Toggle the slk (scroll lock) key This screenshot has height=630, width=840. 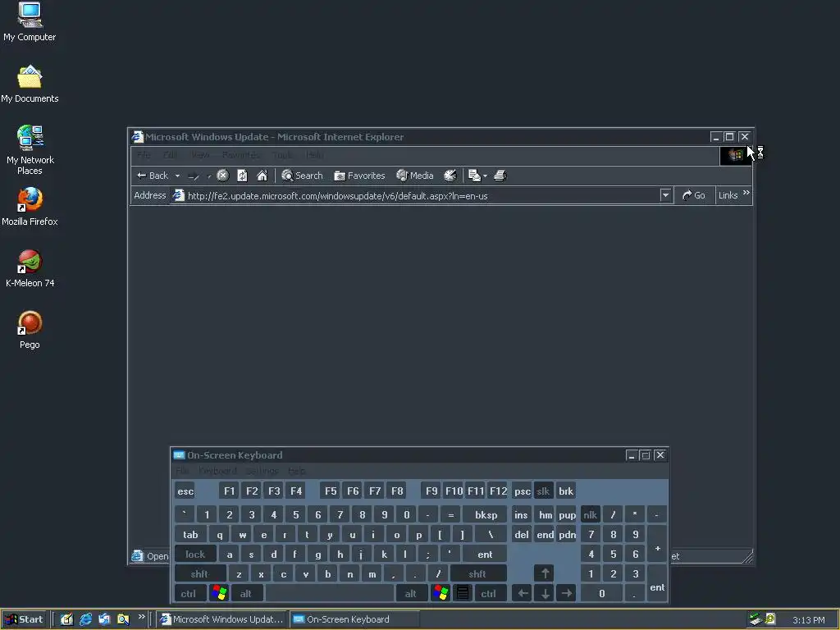[x=543, y=491]
